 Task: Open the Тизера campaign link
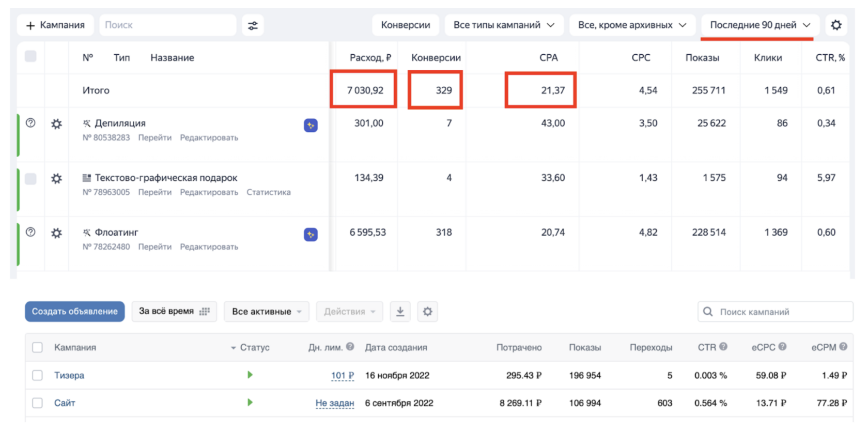point(69,375)
